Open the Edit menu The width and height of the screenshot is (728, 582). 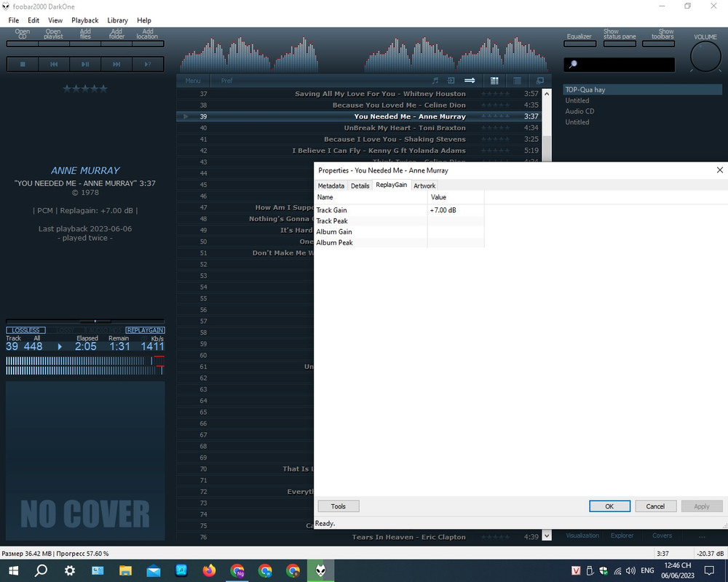(x=33, y=20)
